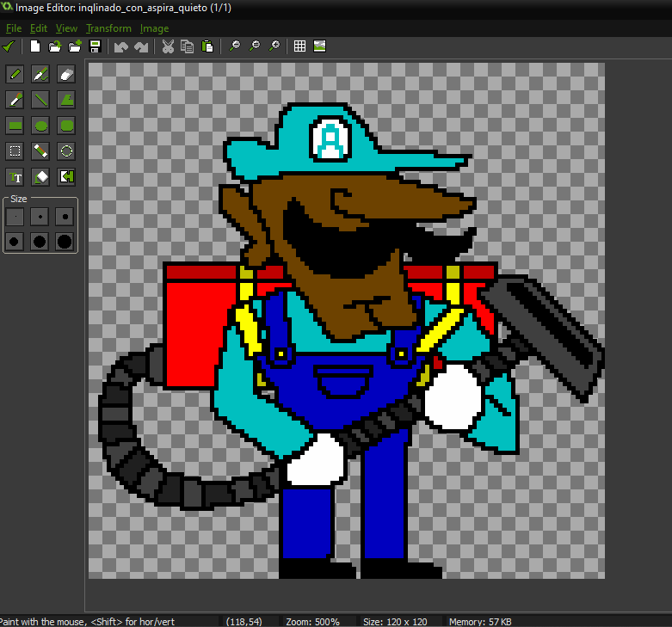672x627 pixels.
Task: Select the Eraser tool
Action: (66, 74)
